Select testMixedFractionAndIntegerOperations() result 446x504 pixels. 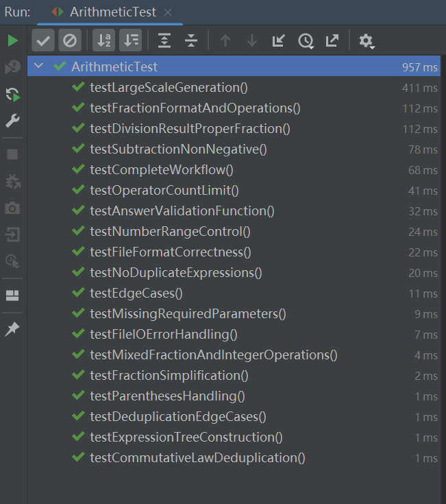pos(234,355)
